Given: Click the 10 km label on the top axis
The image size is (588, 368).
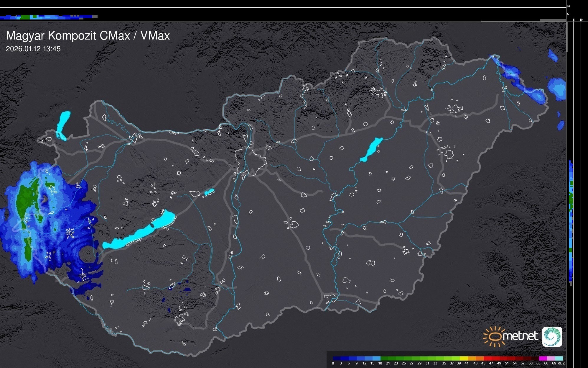Looking at the screenshot, I should coord(569,6).
